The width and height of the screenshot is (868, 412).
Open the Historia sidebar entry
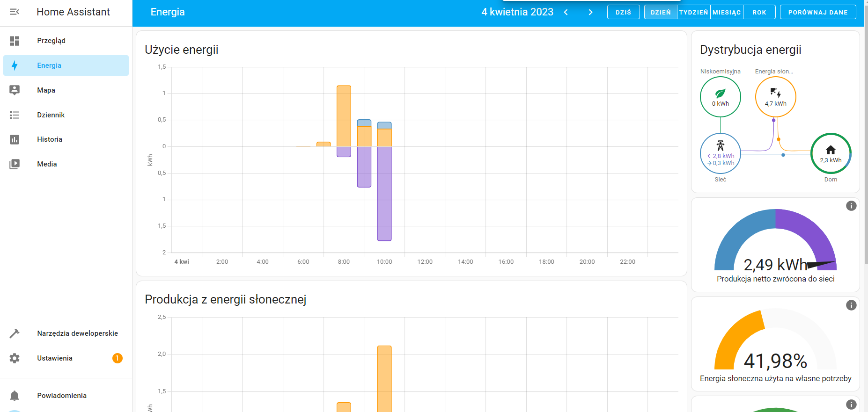tap(66, 139)
